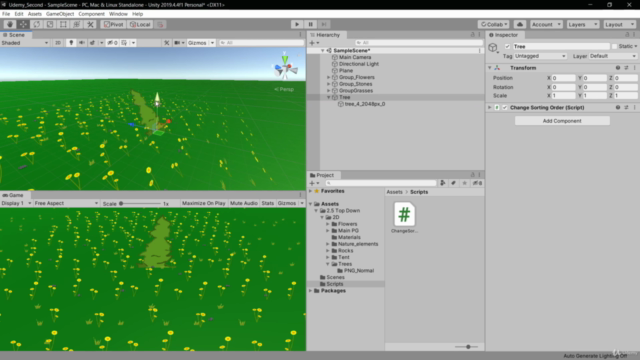Open Free Aspect dropdown
The image size is (640, 360).
(66, 203)
